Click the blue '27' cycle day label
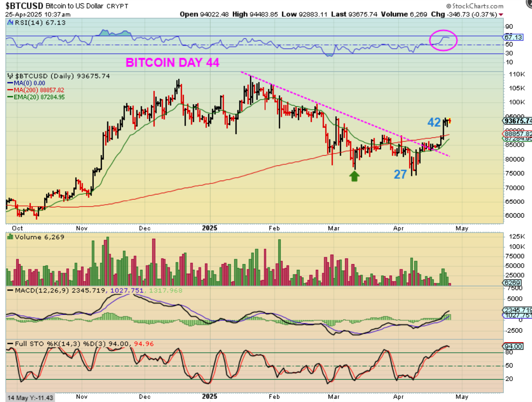 (400, 174)
